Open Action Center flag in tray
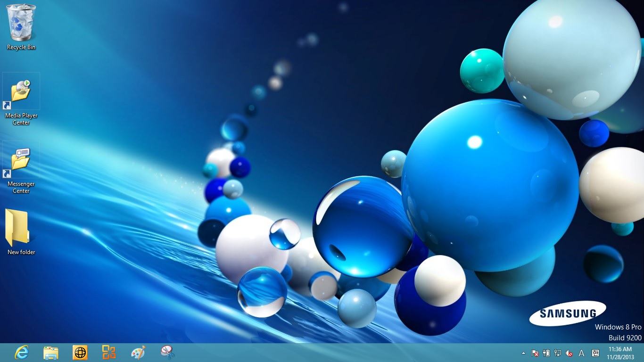The width and height of the screenshot is (644, 362). 535,353
